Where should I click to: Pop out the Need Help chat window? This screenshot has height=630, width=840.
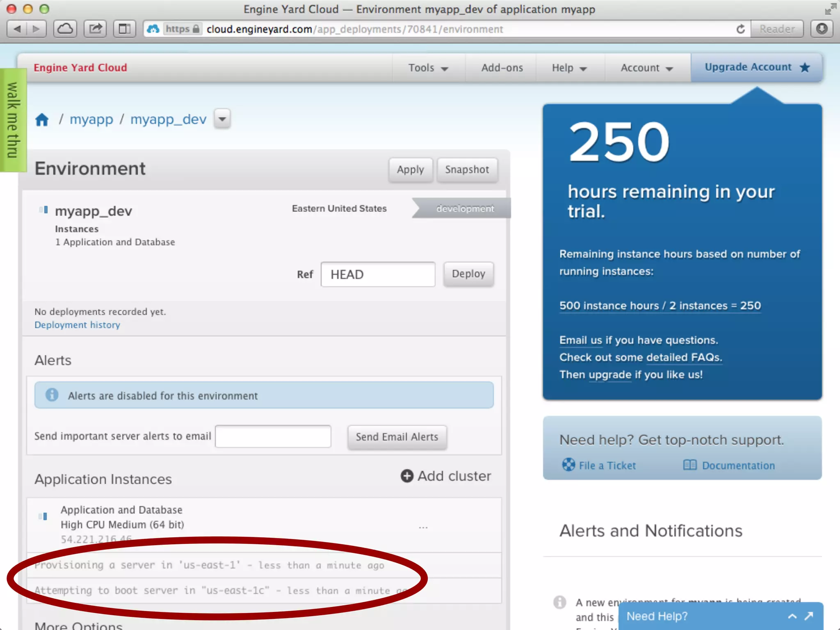809,616
